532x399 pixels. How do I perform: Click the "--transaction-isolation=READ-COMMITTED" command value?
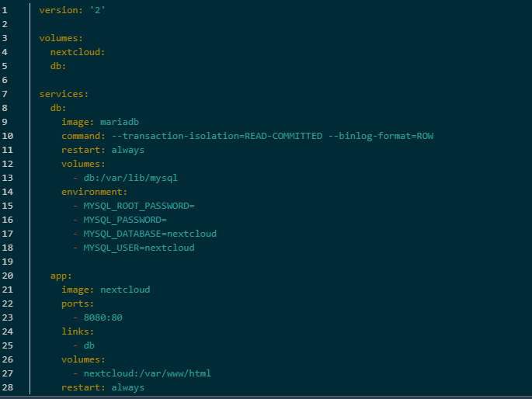point(217,136)
